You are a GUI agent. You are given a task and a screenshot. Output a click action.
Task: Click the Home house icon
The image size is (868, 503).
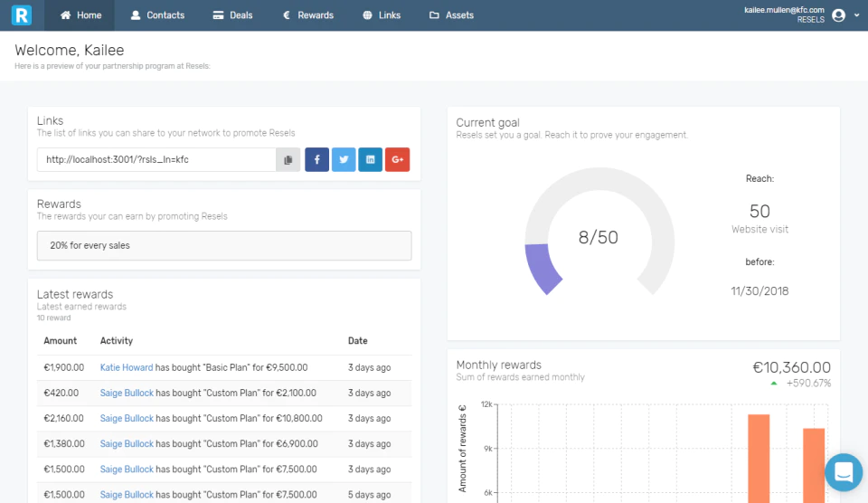65,15
